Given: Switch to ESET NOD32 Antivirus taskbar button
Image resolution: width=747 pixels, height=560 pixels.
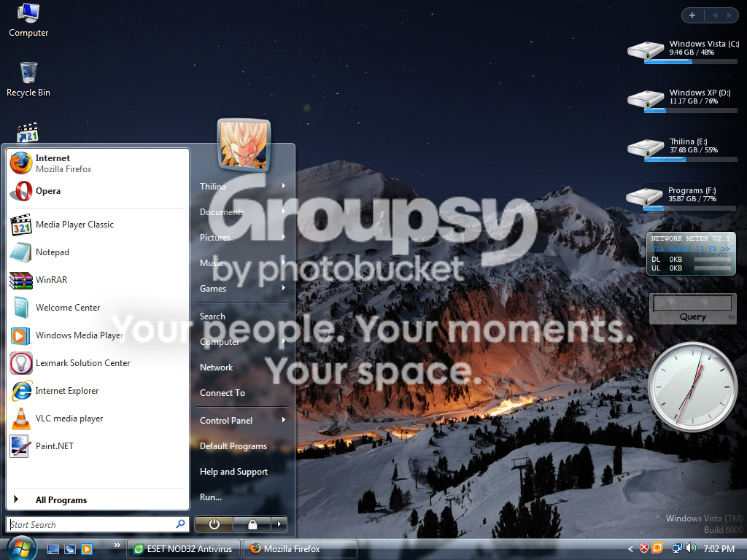Looking at the screenshot, I should coord(184,549).
